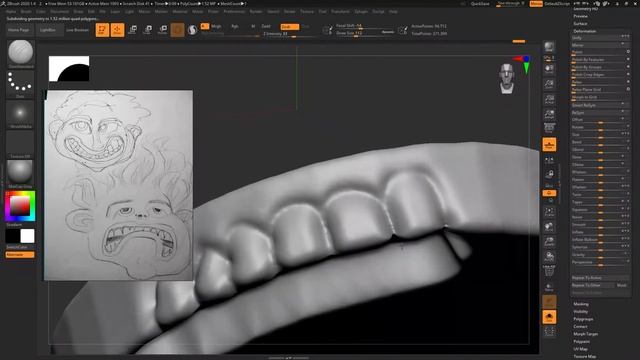Screen dimensions: 640x360
Task: Click the Z Intensity slider
Action: click(x=289, y=34)
